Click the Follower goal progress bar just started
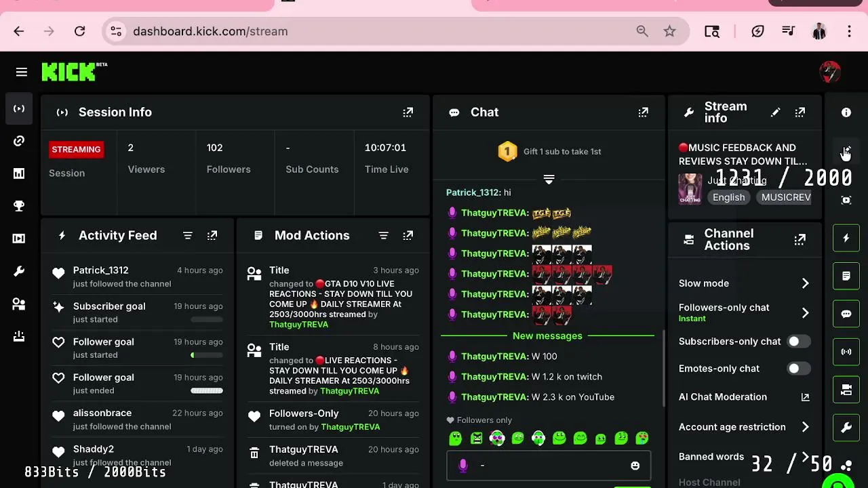Screen dimensions: 868x488 point(207,355)
